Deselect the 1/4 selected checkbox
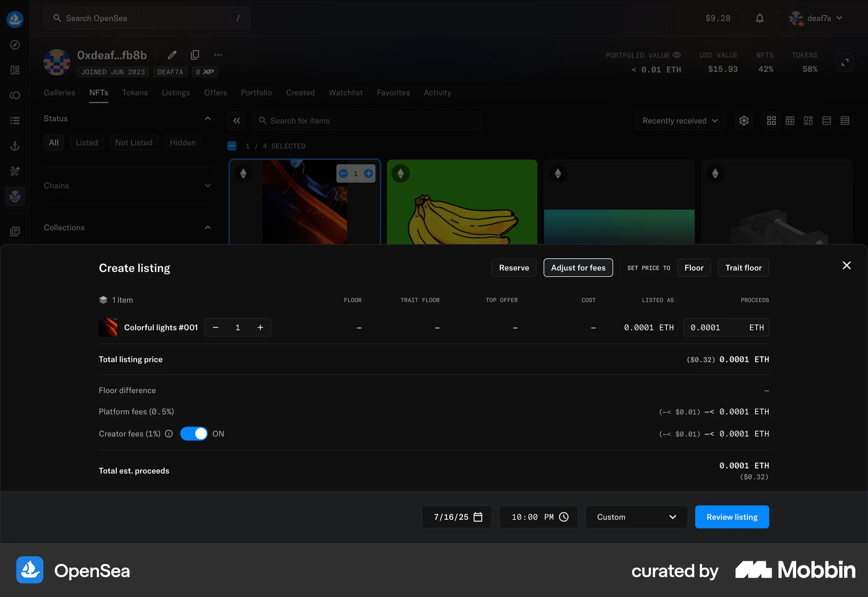The height and width of the screenshot is (597, 868). (232, 146)
